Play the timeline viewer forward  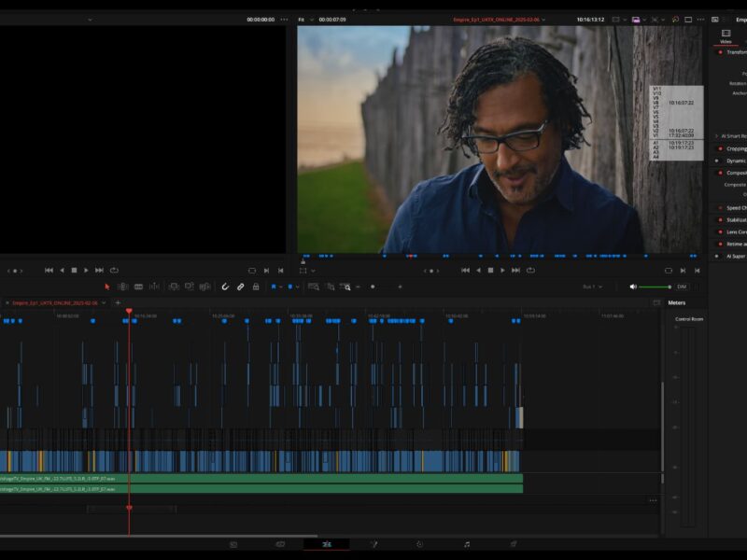pyautogui.click(x=502, y=270)
